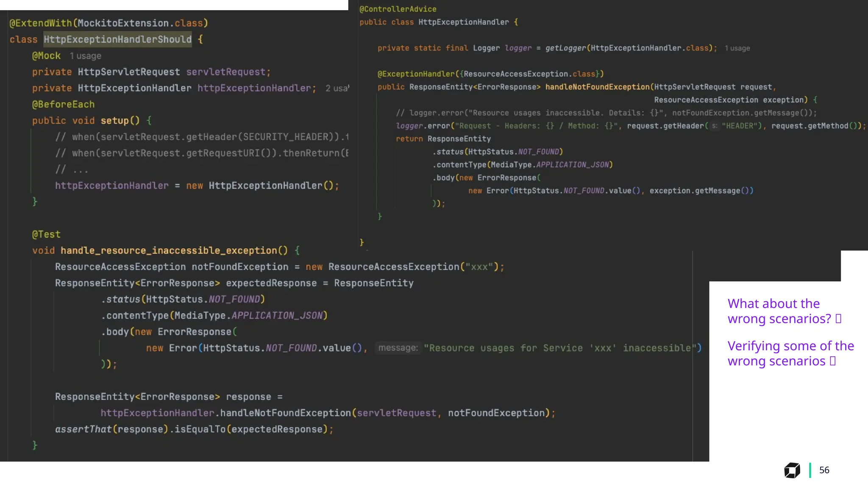
Task: Click the '1 usage' hint beside logger declaration
Action: coord(737,48)
